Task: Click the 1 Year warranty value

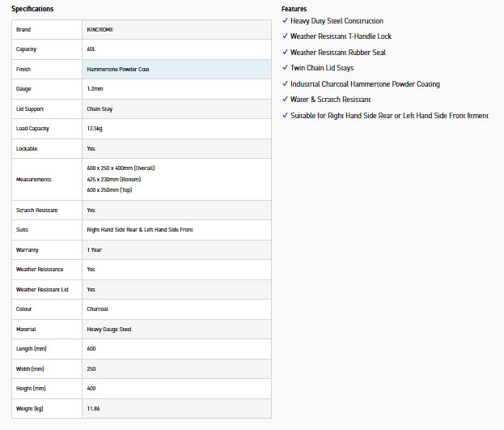Action: 95,250
